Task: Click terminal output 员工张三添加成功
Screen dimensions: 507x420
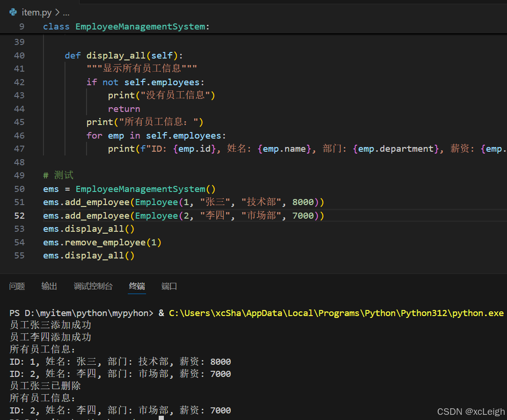Action: click(51, 325)
